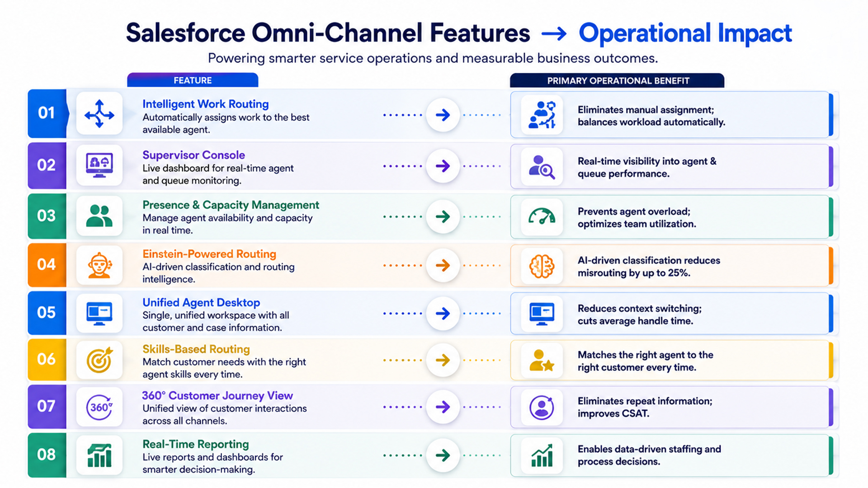
Task: Select the PRIMARY OPERATIONAL BENEFIT header tab
Action: coord(617,80)
